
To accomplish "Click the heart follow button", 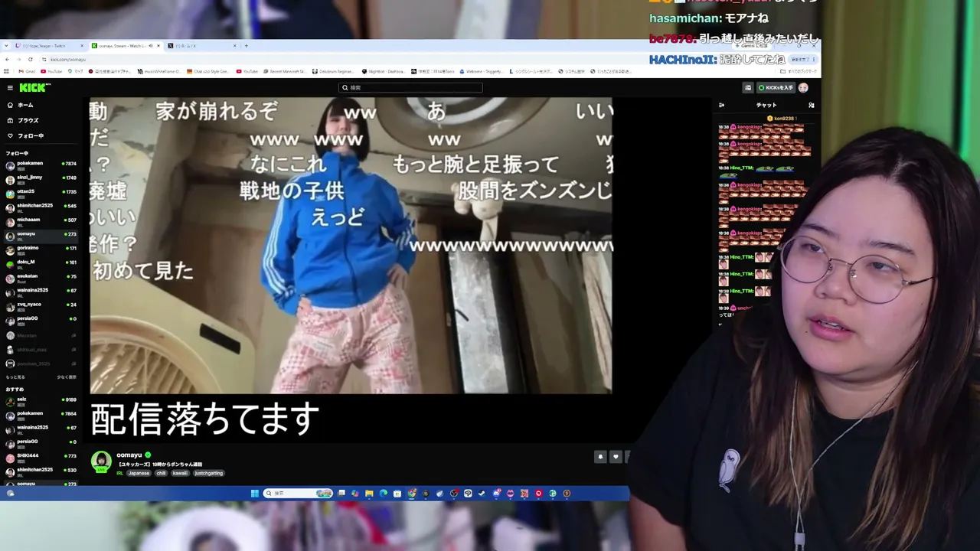I will [x=616, y=457].
